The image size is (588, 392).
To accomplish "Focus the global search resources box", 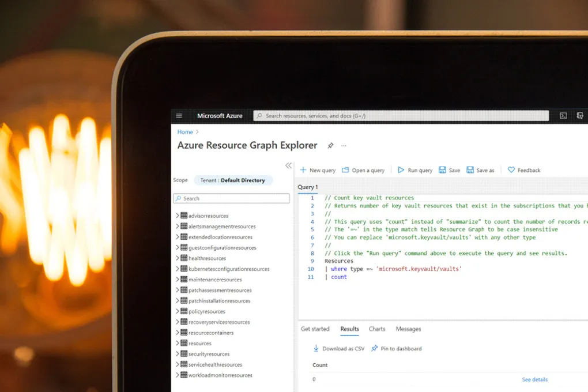I will tap(401, 116).
